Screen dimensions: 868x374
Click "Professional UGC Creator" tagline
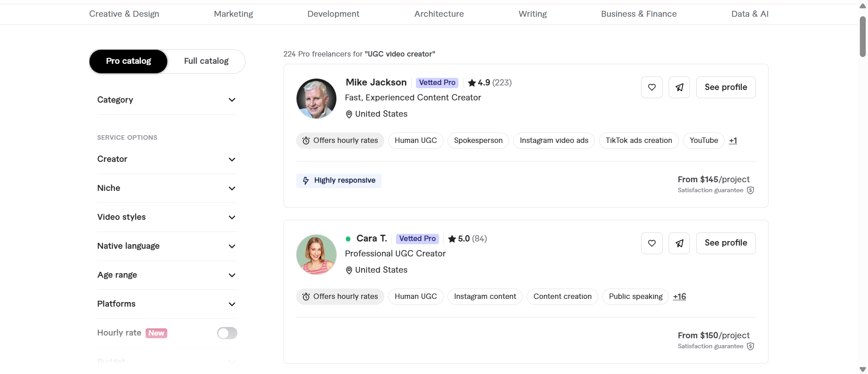tap(395, 254)
